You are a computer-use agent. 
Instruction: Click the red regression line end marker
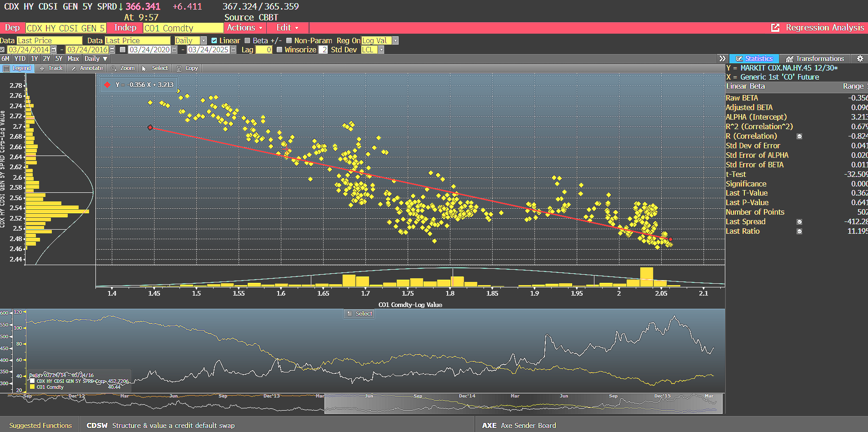(x=670, y=239)
